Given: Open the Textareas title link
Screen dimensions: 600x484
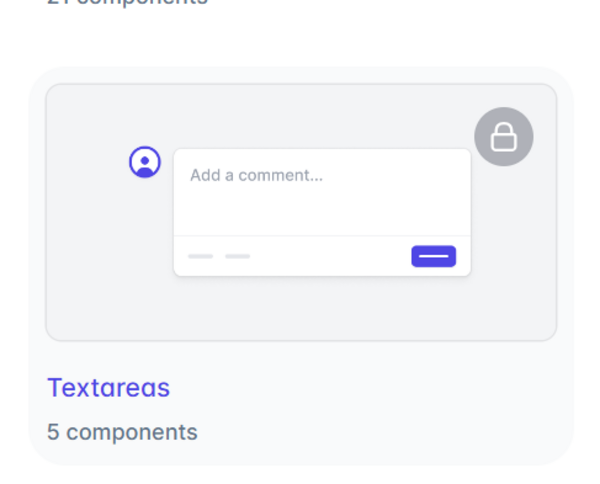Looking at the screenshot, I should pos(108,388).
